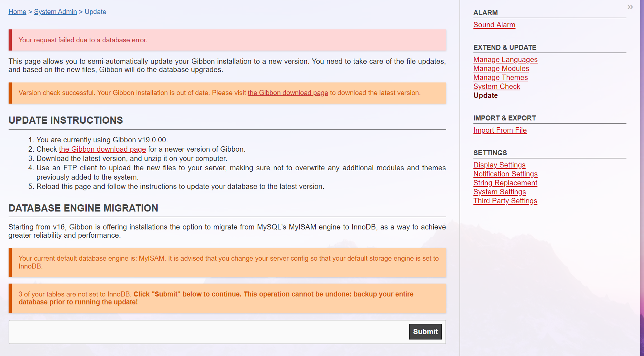Click the DATABASE ENGINE MIGRATION heading
The image size is (644, 356).
83,208
